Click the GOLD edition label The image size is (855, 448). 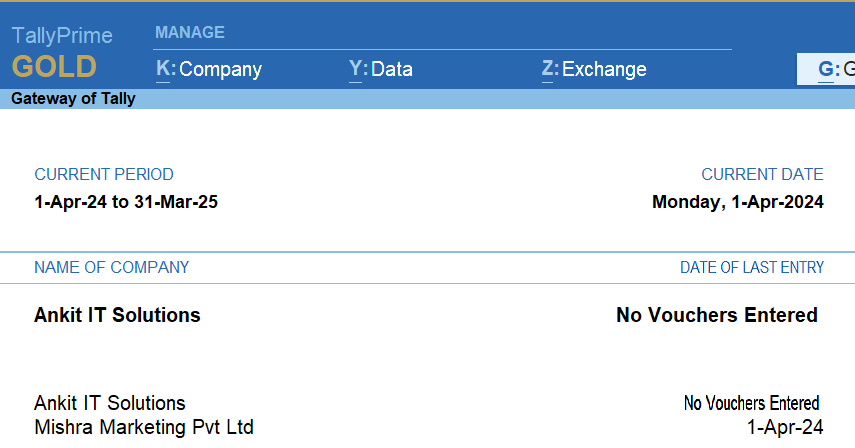54,67
